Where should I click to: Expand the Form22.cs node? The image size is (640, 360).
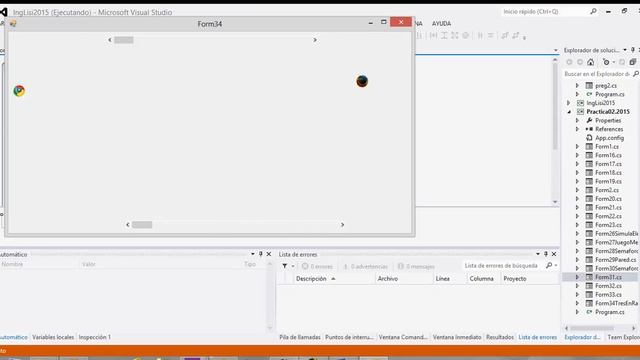577,216
